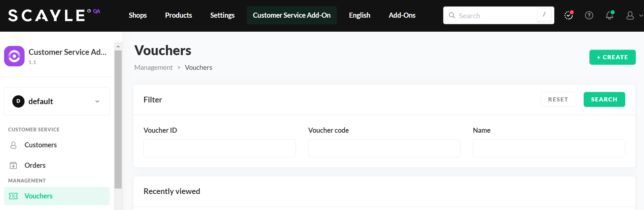Image resolution: width=644 pixels, height=210 pixels.
Task: Click the sidebar scroll up arrow
Action: (118, 46)
